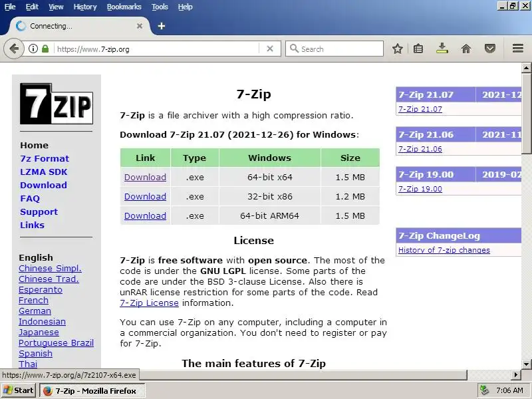This screenshot has width=532, height=399.
Task: Click the URL address field
Action: click(x=157, y=49)
